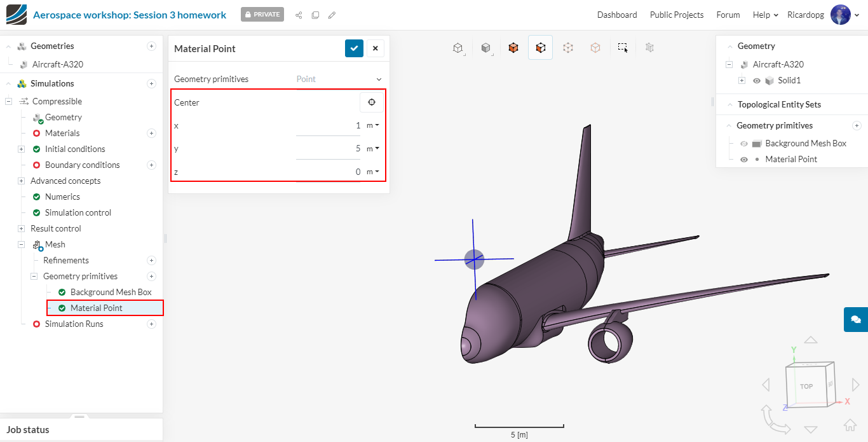The width and height of the screenshot is (868, 442).
Task: Open the chat support bubble
Action: coord(855,319)
